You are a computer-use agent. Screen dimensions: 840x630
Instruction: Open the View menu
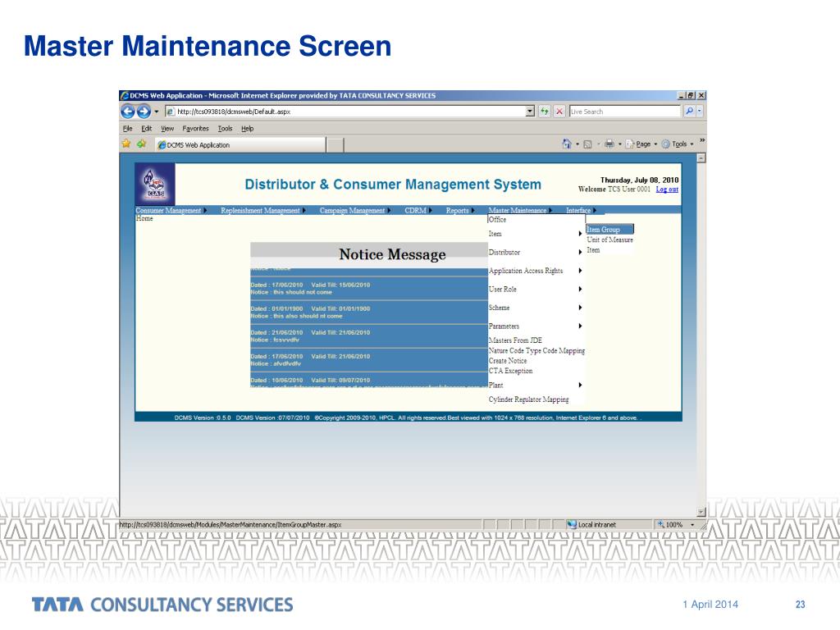(x=167, y=129)
